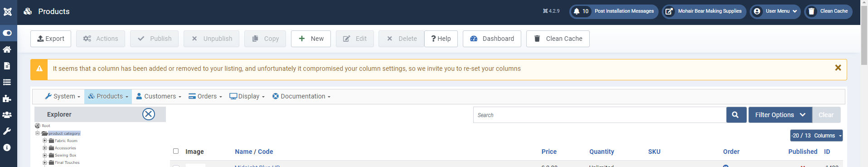This screenshot has width=868, height=167.
Task: Expand the Fabric Room category node
Action: (x=45, y=141)
